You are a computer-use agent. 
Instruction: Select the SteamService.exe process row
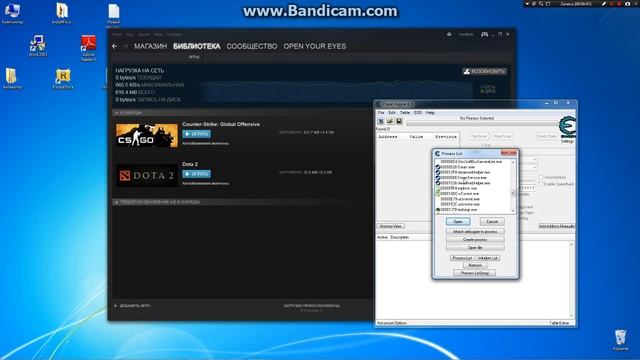click(473, 178)
